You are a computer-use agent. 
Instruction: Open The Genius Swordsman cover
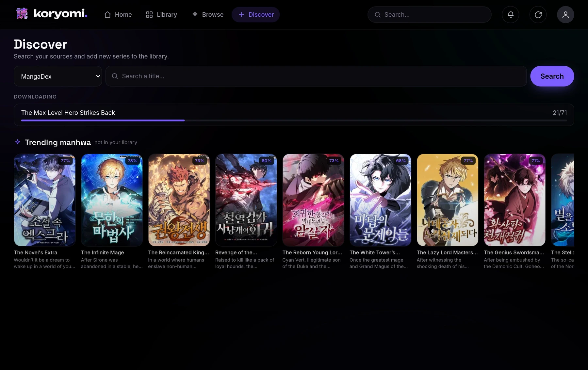point(514,200)
